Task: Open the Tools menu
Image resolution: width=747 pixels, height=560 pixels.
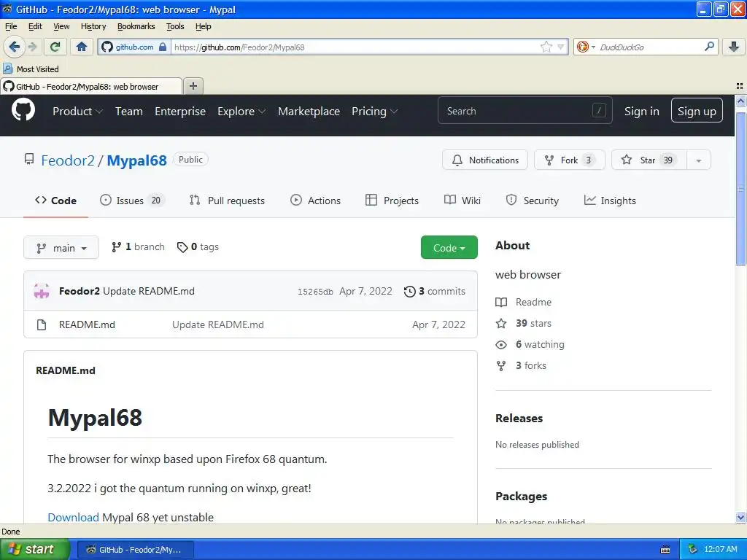Action: pos(175,26)
